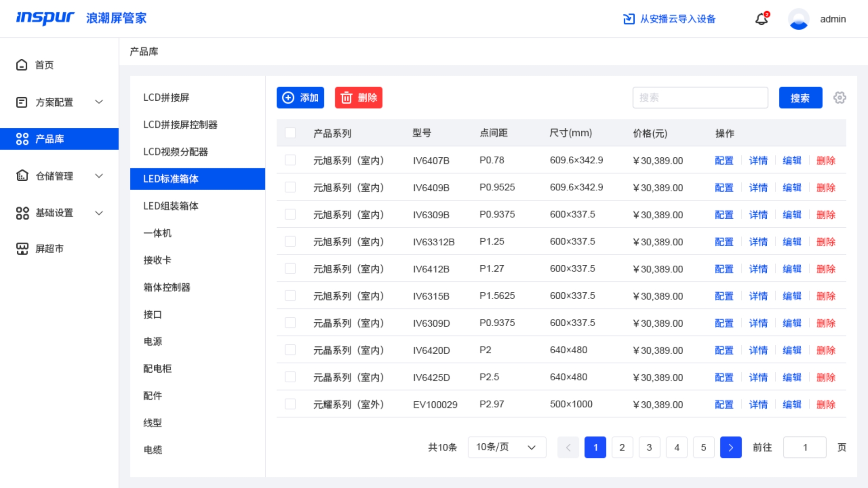
Task: Select 接收卡 category
Action: (198, 260)
